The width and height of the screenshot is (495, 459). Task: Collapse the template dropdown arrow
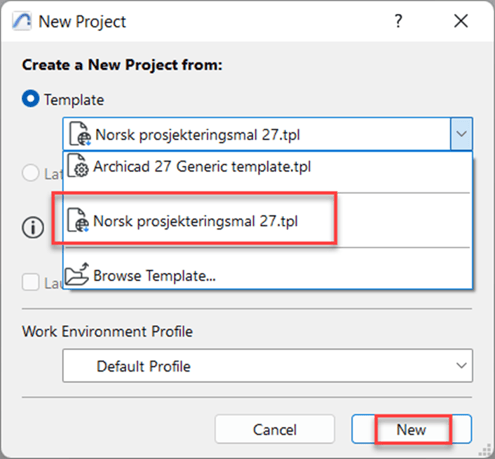(461, 134)
